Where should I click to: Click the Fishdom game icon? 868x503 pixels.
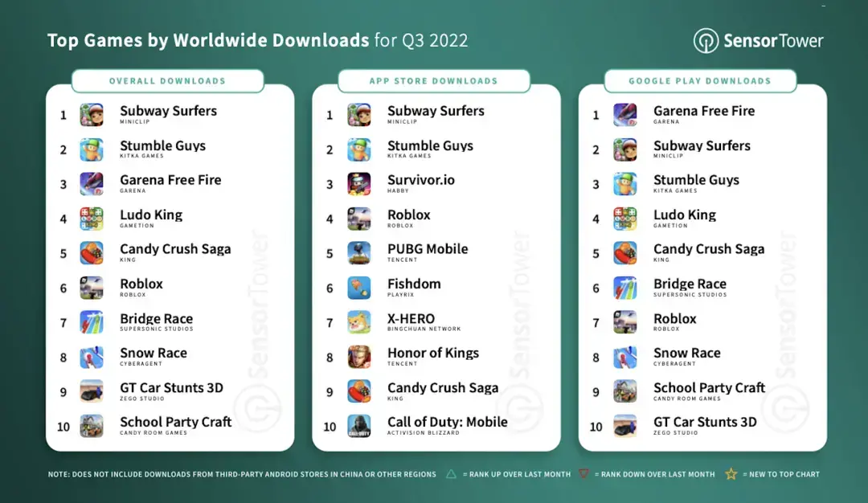tap(358, 288)
